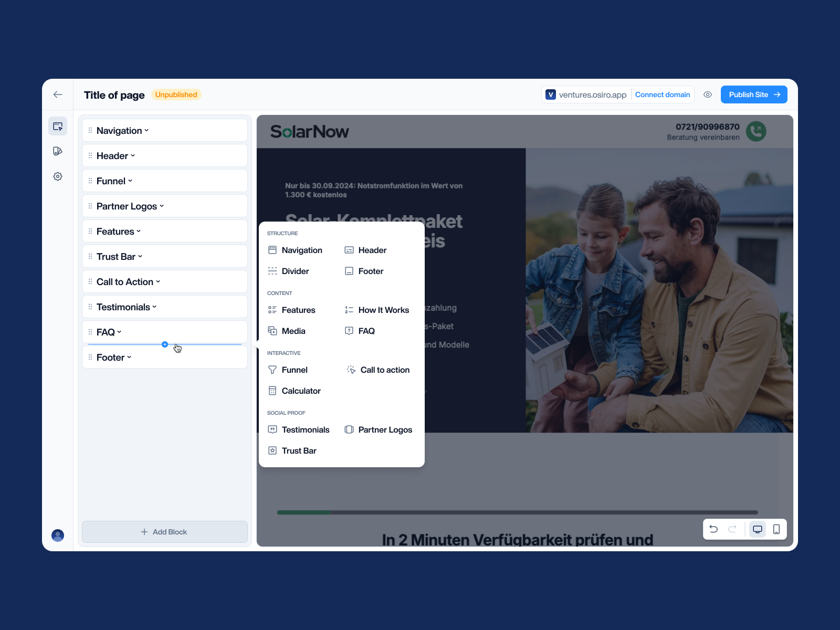Grab the FAQ block drag handle

(90, 332)
